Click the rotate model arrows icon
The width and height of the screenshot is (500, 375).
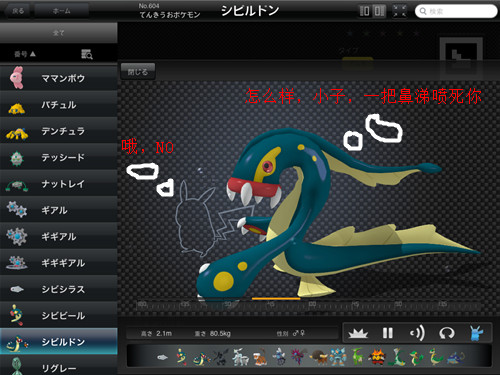[447, 333]
